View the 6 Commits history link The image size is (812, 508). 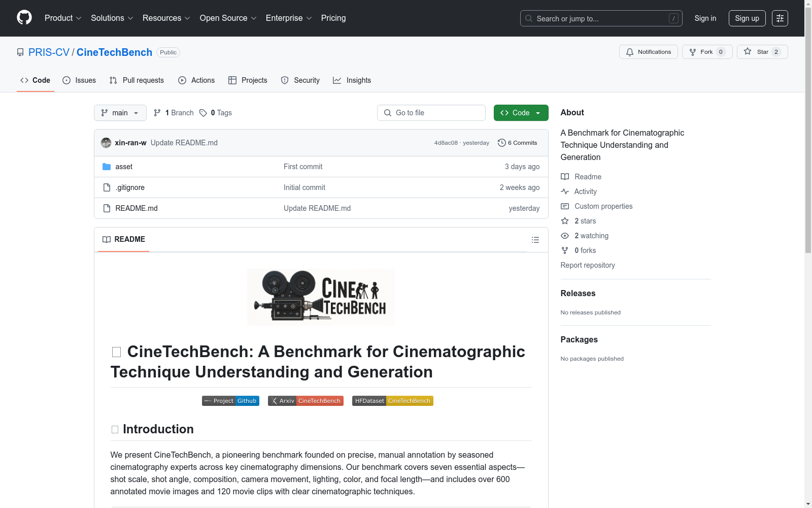[518, 143]
